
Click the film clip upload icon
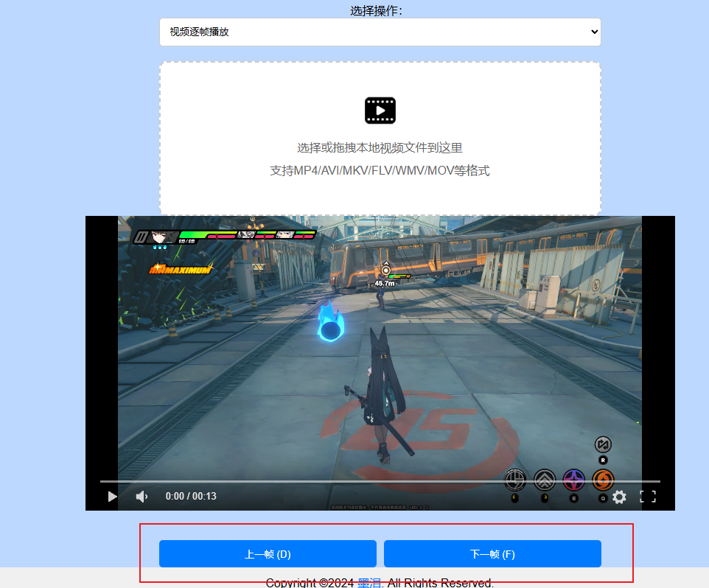(x=380, y=111)
